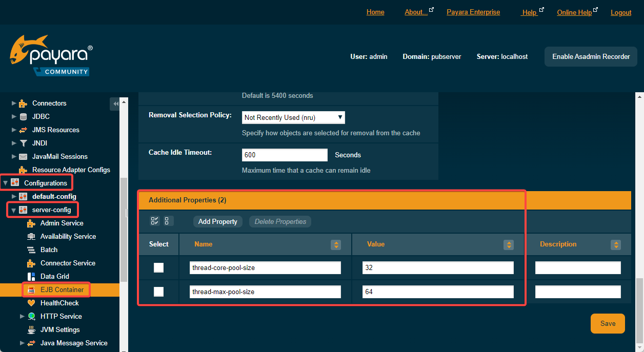Click the JNDI funnel icon
This screenshot has height=352, width=644.
[23, 143]
